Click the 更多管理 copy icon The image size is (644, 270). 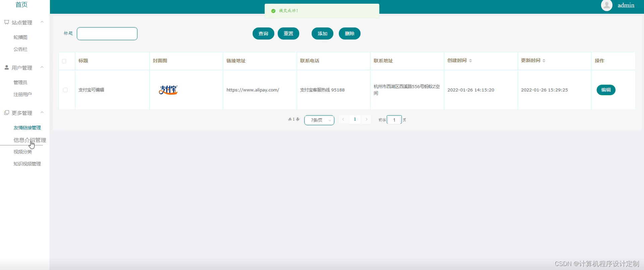pos(6,113)
